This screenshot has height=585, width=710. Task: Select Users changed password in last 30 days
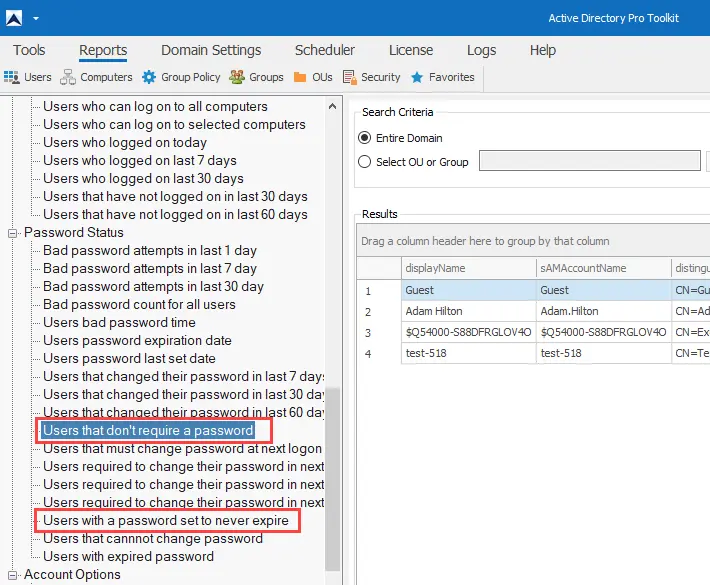click(x=183, y=394)
